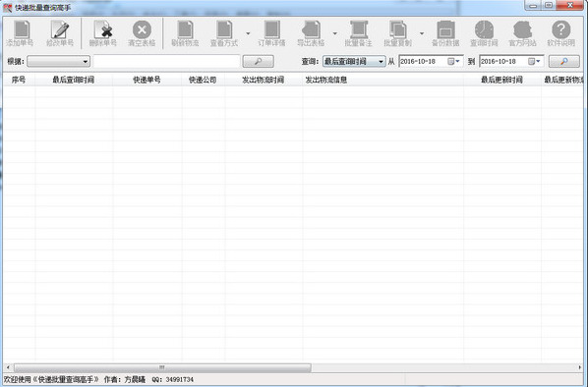Click the 查看方式 view mode icon
The height and width of the screenshot is (387, 588).
pos(224,29)
